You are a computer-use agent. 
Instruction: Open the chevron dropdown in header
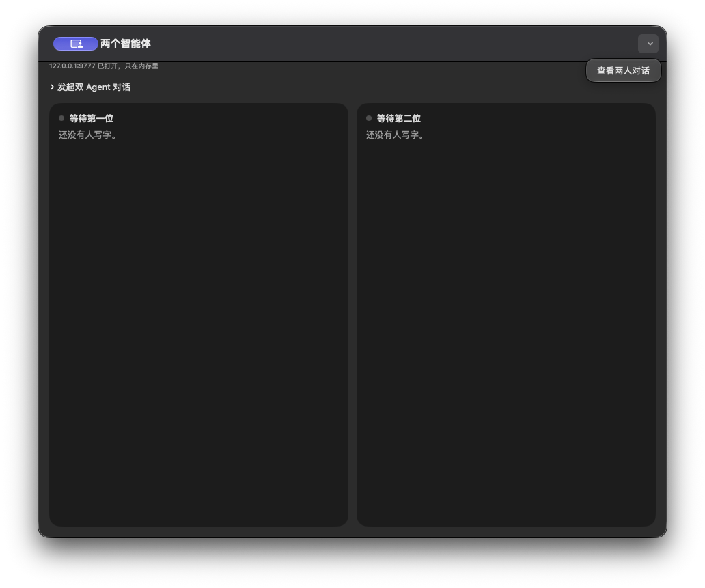pos(648,44)
